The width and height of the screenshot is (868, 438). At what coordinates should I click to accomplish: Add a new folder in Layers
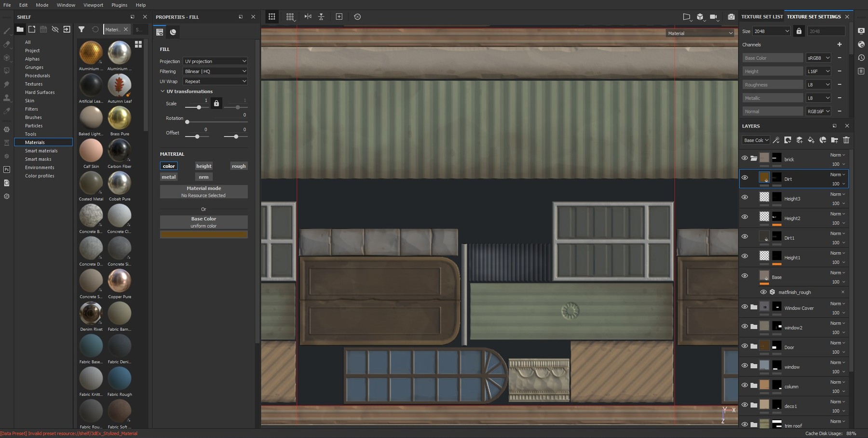tap(834, 140)
